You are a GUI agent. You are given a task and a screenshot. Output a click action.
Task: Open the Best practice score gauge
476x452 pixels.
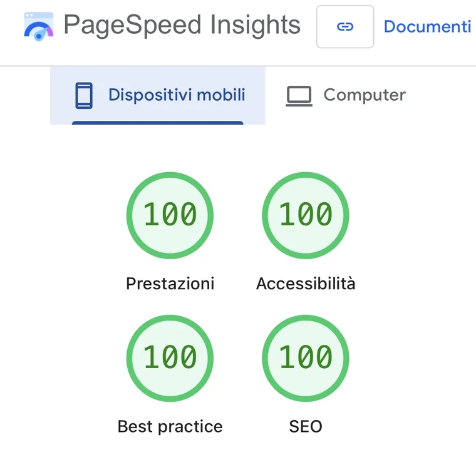(170, 358)
